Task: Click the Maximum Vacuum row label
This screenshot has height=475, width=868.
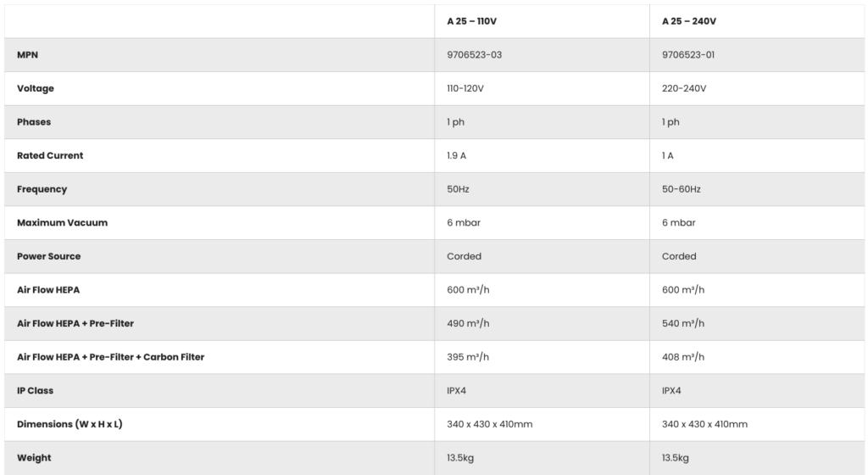Action: (x=62, y=223)
